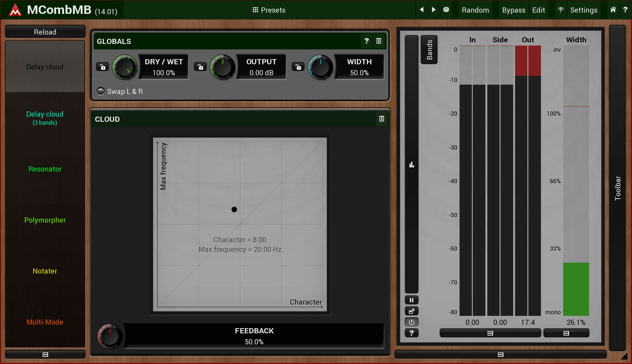632x364 pixels.
Task: Toggle the Bypass button
Action: coord(513,10)
